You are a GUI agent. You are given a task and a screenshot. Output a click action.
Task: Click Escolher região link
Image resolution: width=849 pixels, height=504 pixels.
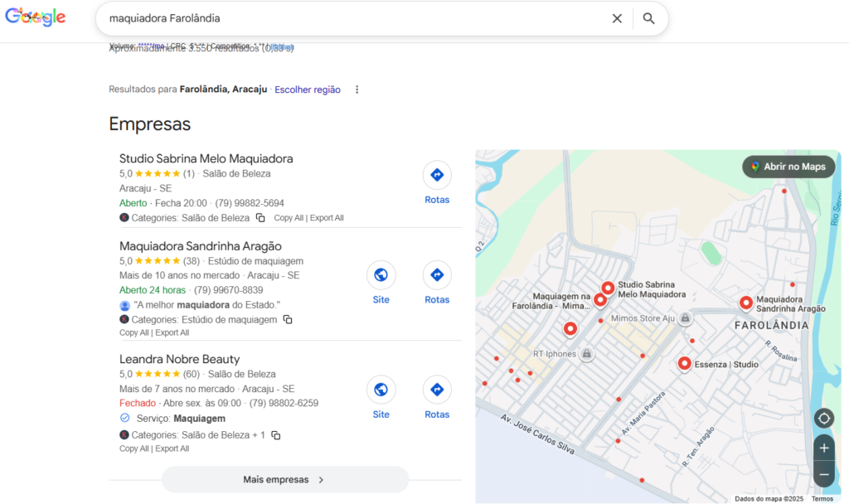(x=308, y=90)
